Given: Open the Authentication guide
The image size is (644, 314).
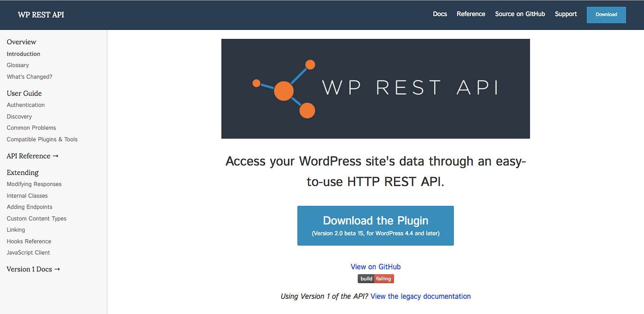Looking at the screenshot, I should (26, 105).
